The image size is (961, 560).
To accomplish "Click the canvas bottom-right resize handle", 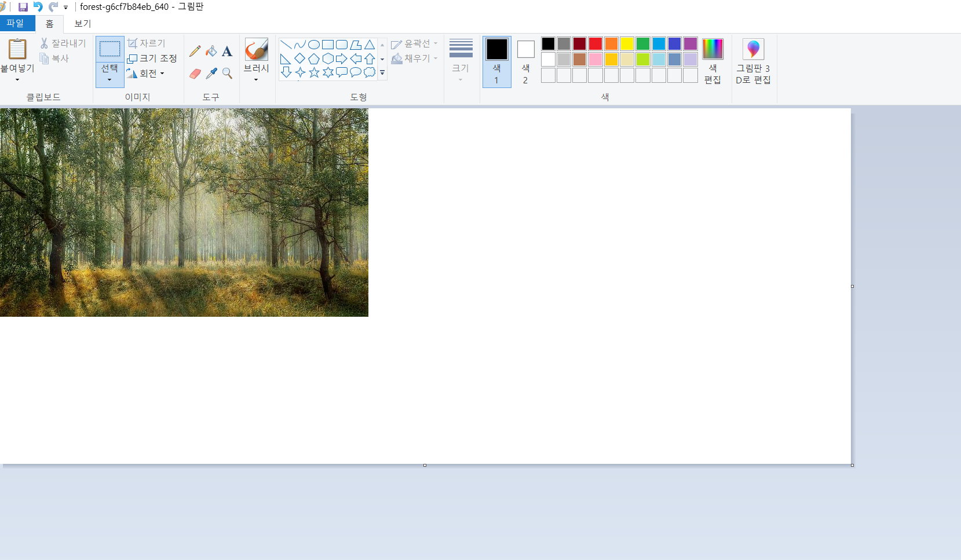I will 852,465.
